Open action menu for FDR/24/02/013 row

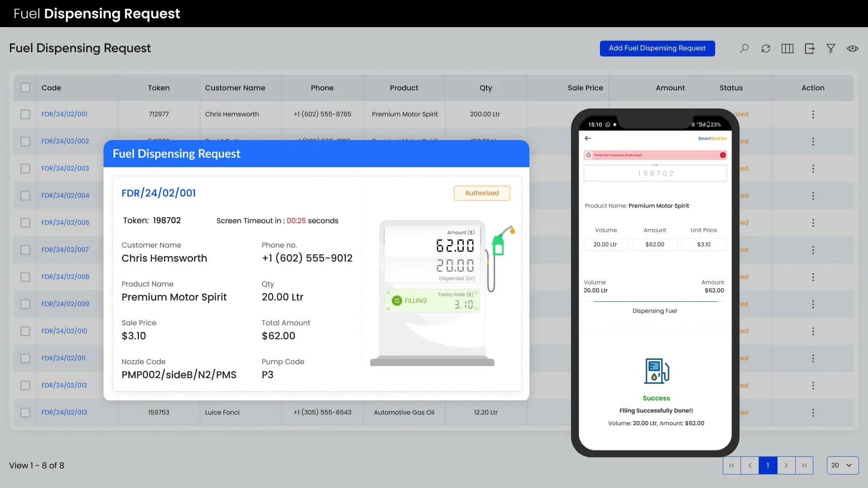click(x=813, y=413)
